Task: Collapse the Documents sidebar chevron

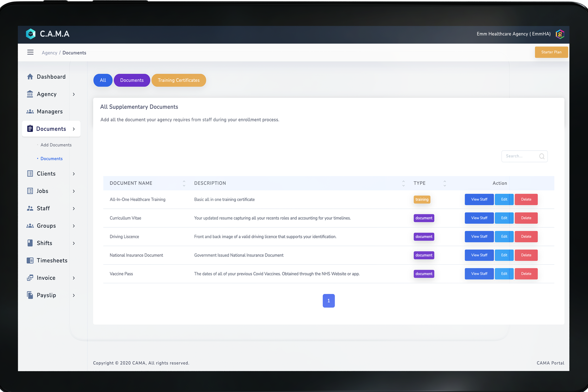Action: click(x=74, y=129)
